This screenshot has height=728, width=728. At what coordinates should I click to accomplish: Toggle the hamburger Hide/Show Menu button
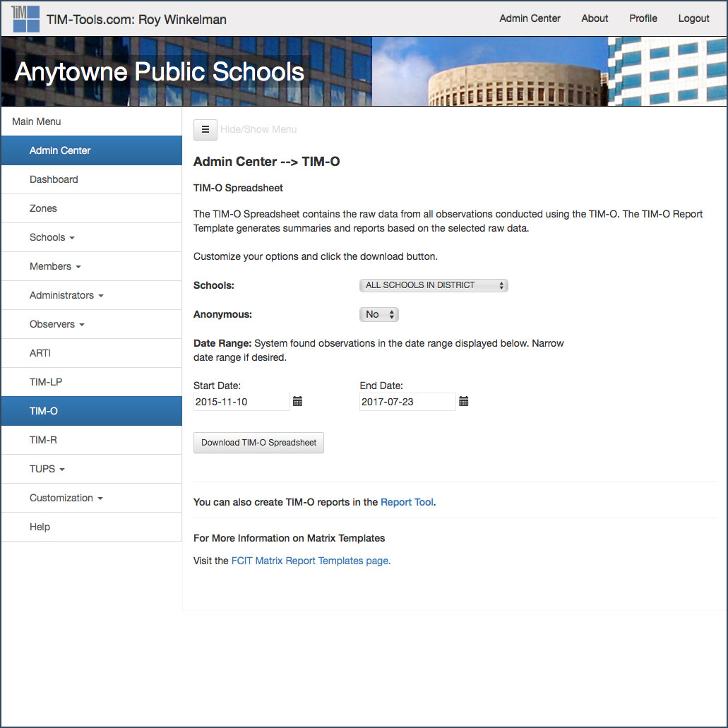click(205, 129)
